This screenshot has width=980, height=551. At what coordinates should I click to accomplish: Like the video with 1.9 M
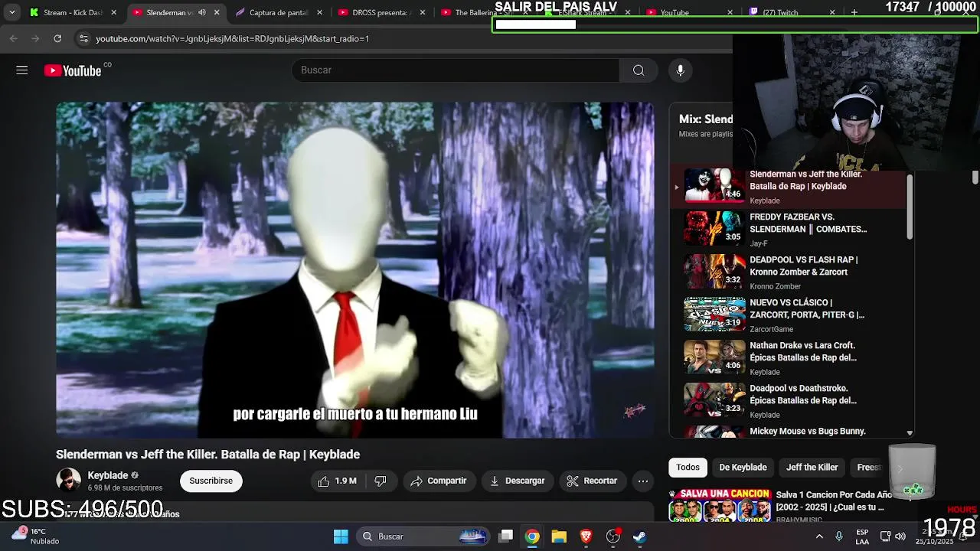point(338,481)
